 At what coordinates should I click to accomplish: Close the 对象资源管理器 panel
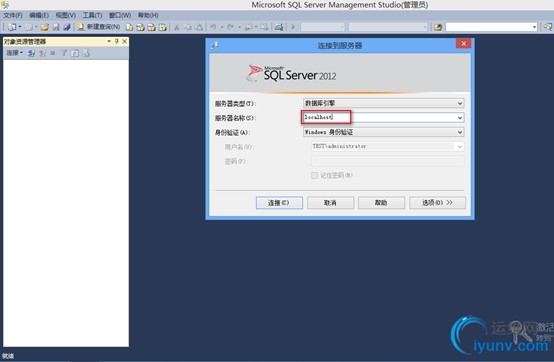(x=124, y=41)
